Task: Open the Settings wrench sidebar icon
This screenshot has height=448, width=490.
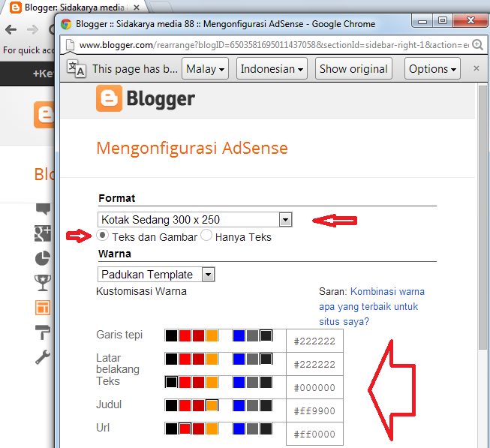Action: click(43, 356)
